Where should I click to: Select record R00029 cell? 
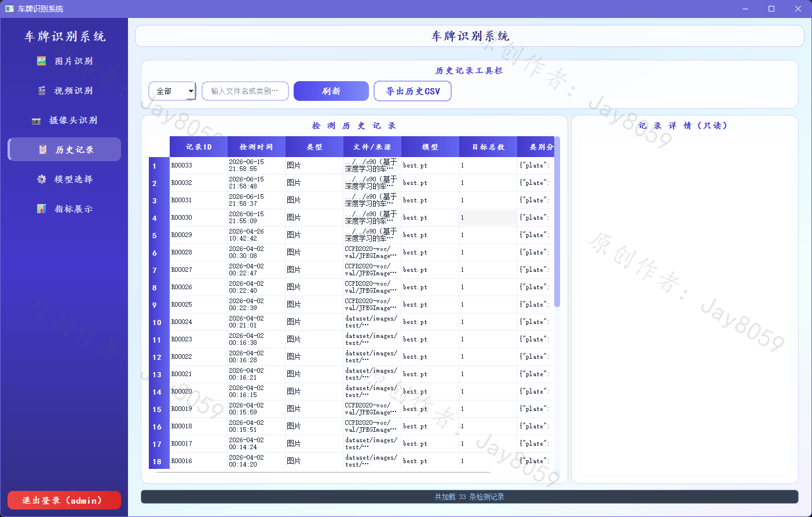tap(199, 235)
